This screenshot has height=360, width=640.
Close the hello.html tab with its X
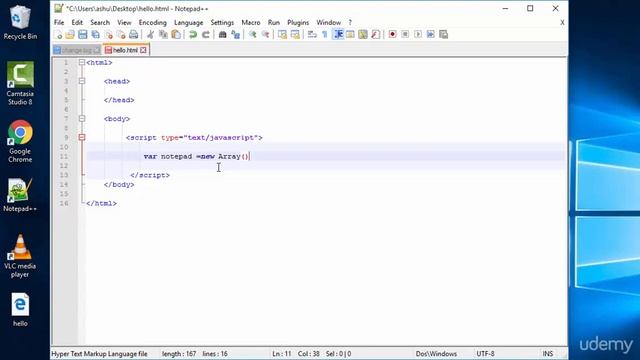[143, 50]
